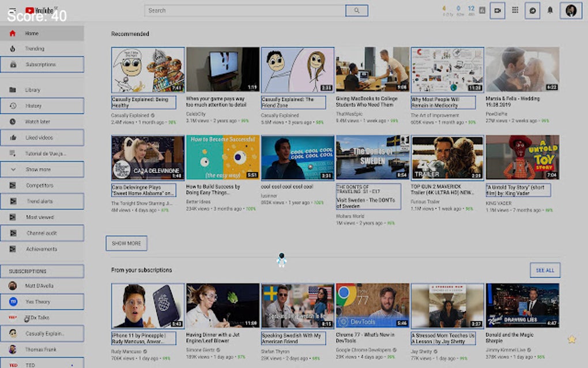
Task: Click the user profile avatar
Action: click(571, 10)
